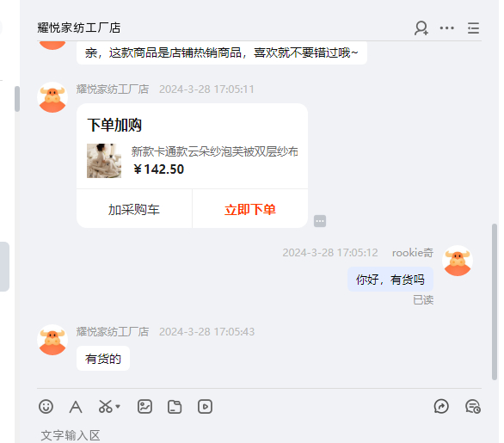Click the forward/share message icon
Screen dimensions: 504x443
click(x=441, y=407)
